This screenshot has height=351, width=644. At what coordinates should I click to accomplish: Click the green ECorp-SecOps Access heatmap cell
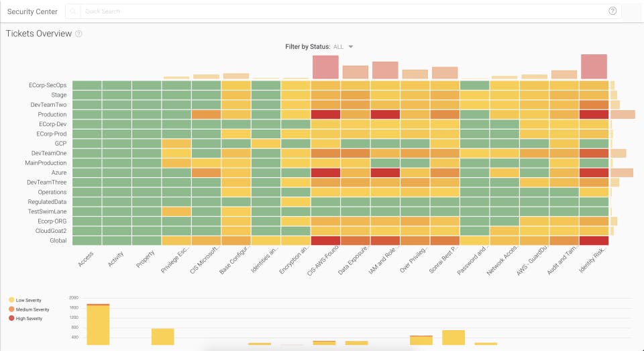87,85
